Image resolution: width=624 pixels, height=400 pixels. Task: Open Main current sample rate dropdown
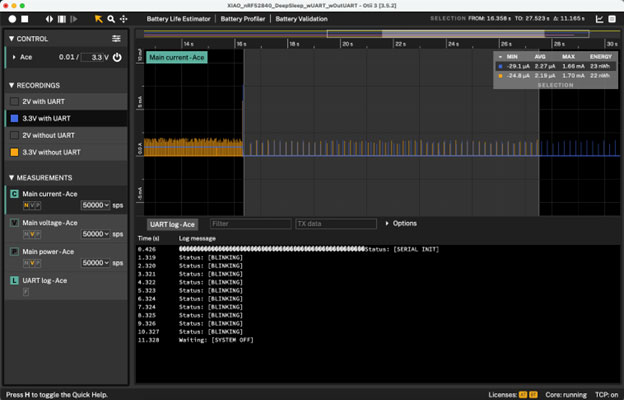tap(95, 204)
